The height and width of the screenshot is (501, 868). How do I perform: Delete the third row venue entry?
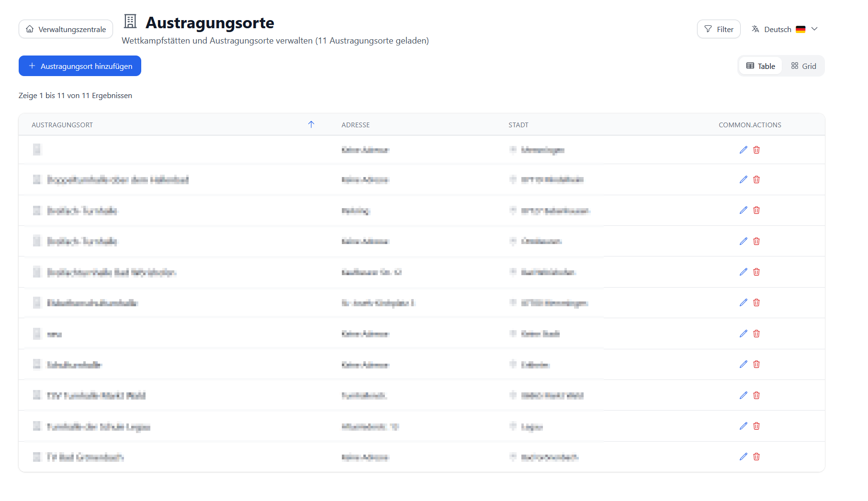tap(756, 210)
